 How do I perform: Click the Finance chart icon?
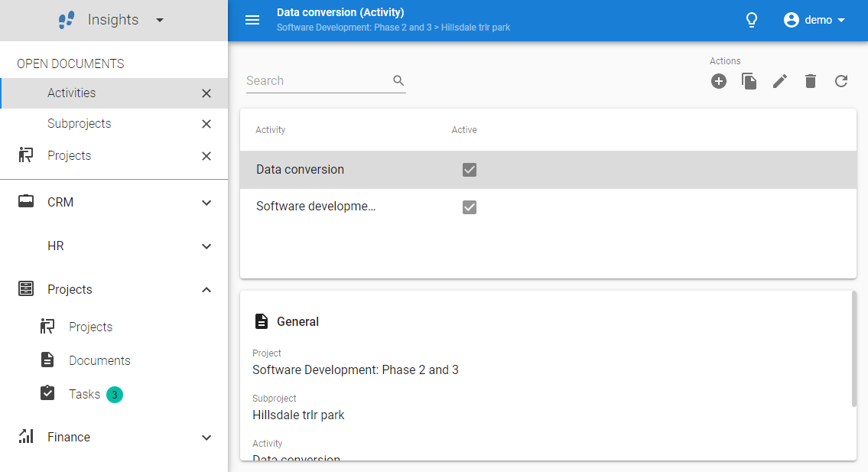pyautogui.click(x=26, y=436)
